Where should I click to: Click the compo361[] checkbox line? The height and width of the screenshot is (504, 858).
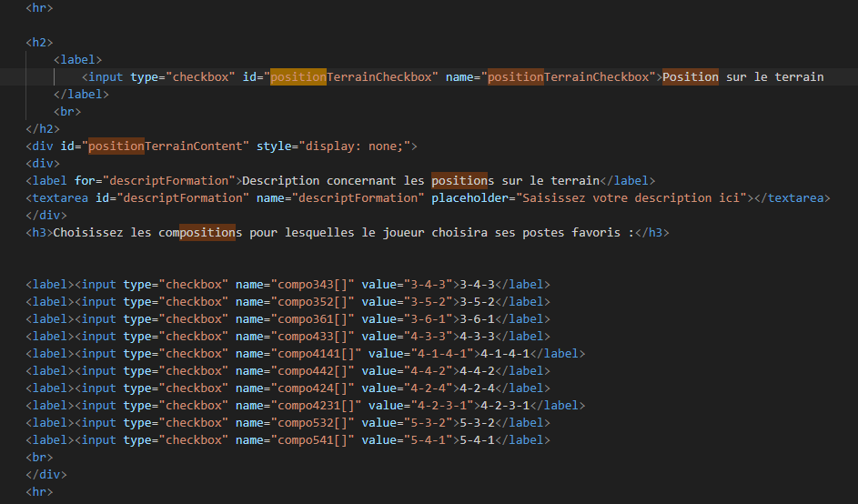click(288, 319)
